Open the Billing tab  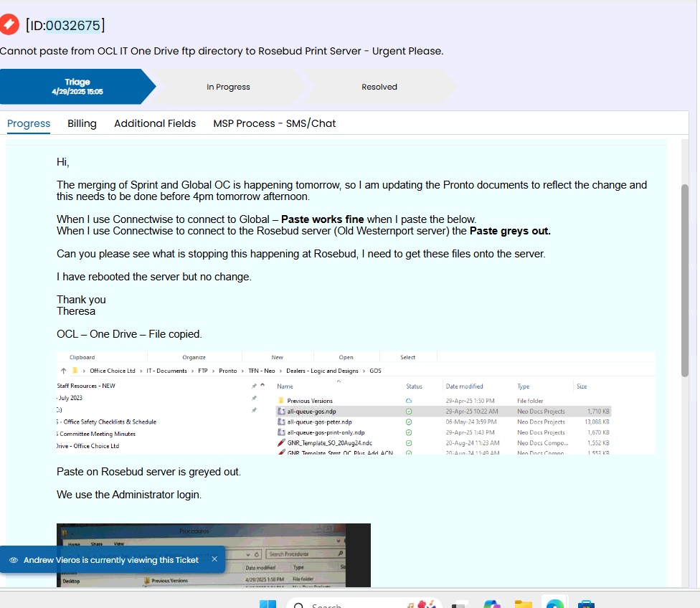coord(82,123)
